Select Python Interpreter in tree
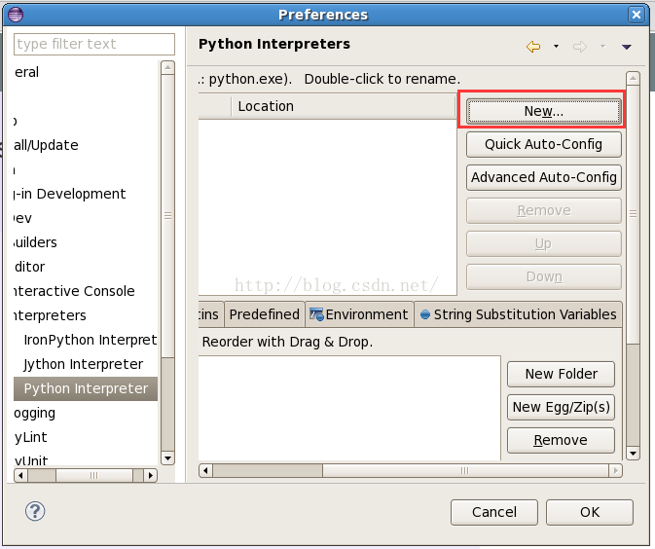655x549 pixels. (86, 389)
